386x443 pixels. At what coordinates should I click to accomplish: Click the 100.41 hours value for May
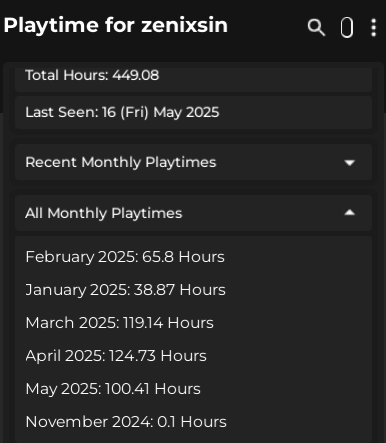[127, 389]
